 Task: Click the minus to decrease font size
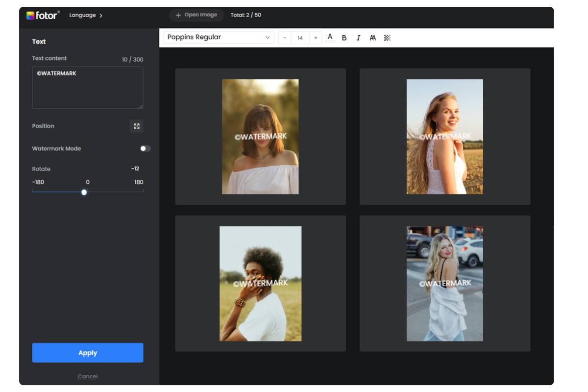coord(283,37)
